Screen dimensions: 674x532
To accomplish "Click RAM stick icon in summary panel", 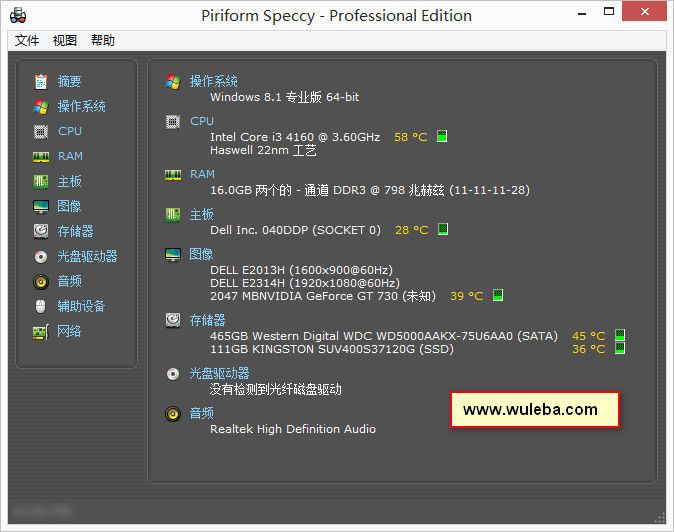I will click(173, 175).
